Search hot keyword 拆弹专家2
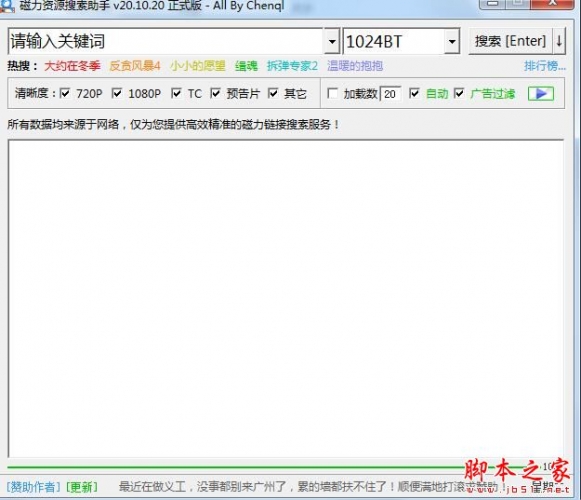This screenshot has height=500, width=581. pos(292,66)
